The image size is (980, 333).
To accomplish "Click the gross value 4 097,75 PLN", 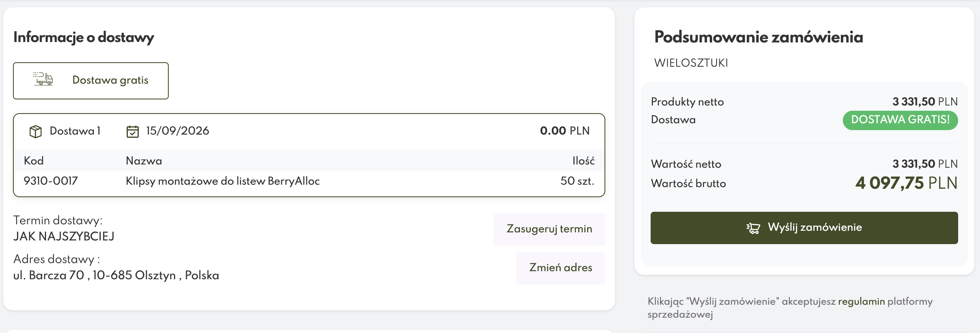I will (906, 183).
